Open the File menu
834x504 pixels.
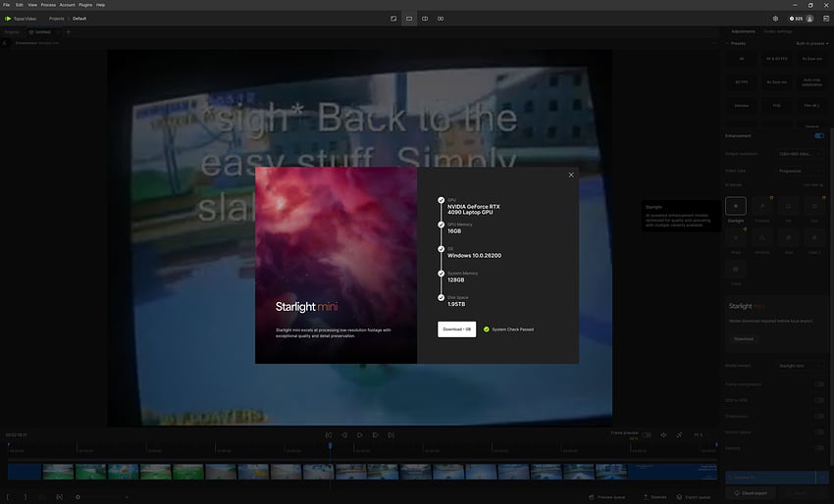click(x=7, y=5)
